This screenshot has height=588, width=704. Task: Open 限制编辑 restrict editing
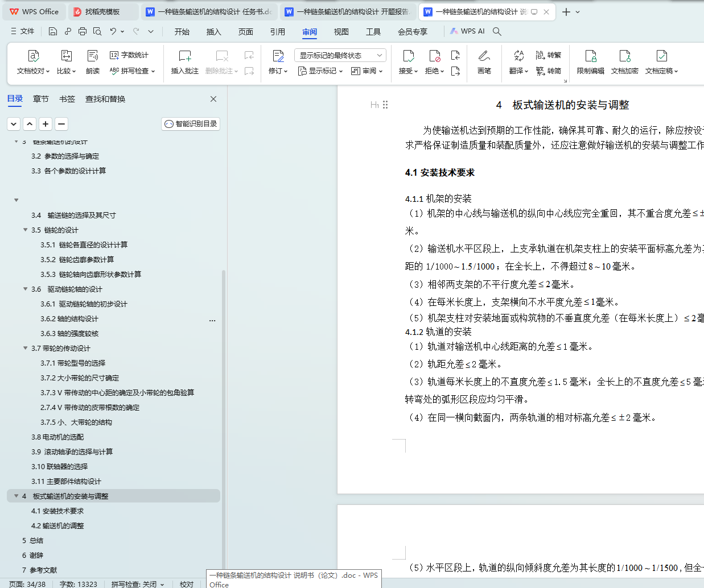pos(591,63)
